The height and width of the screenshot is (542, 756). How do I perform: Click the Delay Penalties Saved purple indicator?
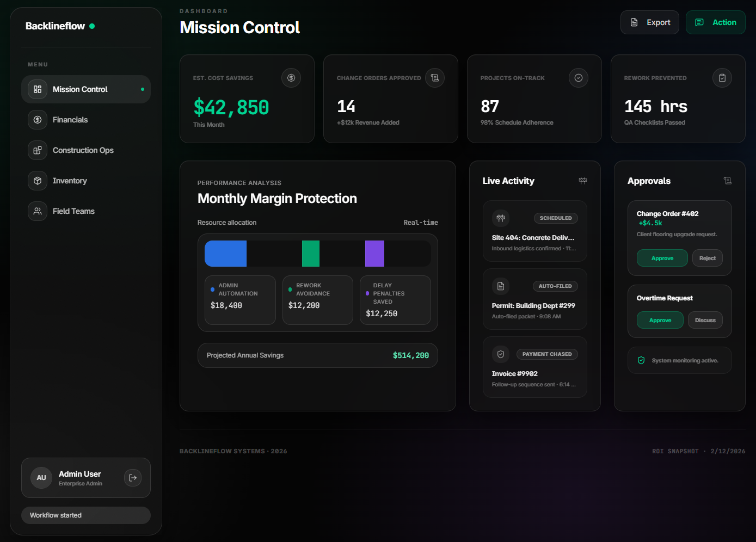pyautogui.click(x=367, y=293)
